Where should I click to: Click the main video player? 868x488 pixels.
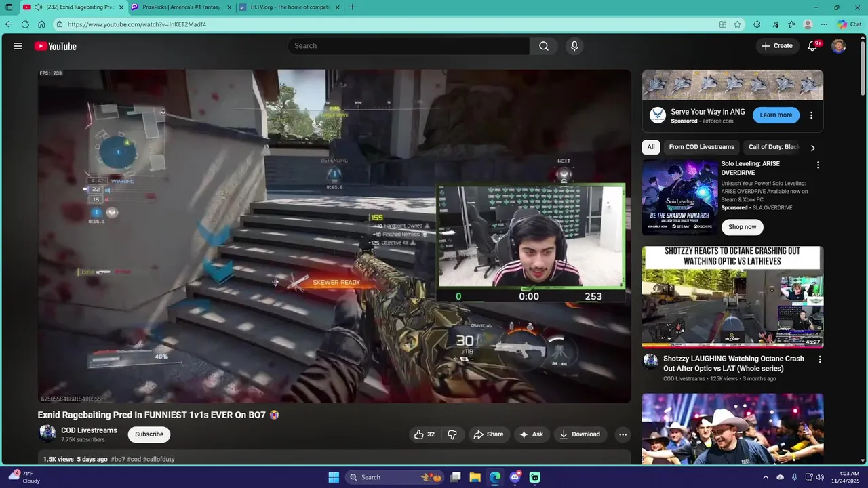click(334, 236)
